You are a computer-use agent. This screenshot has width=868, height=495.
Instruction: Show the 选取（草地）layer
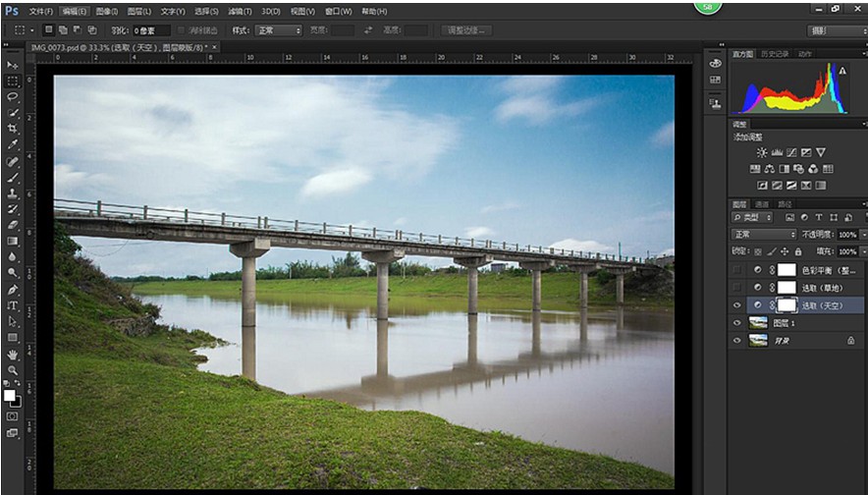click(x=736, y=288)
